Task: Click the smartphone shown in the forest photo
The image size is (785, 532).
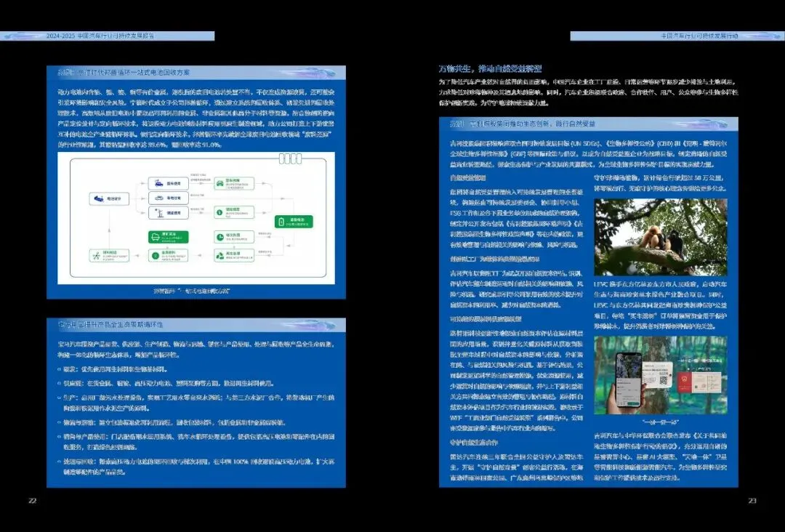Action: point(628,379)
